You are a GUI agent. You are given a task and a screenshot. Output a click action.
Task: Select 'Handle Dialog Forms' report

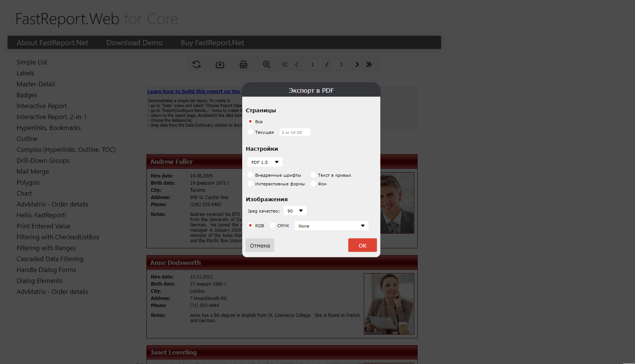coord(46,270)
